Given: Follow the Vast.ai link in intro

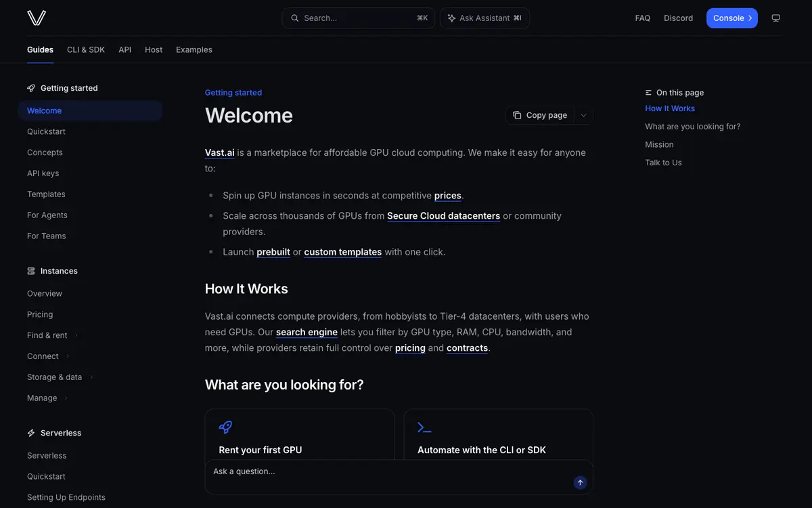Looking at the screenshot, I should pyautogui.click(x=220, y=152).
